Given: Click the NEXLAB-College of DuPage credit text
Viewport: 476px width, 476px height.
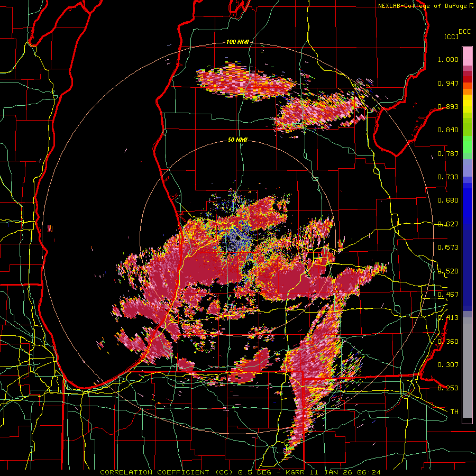Looking at the screenshot, I should 424,6.
